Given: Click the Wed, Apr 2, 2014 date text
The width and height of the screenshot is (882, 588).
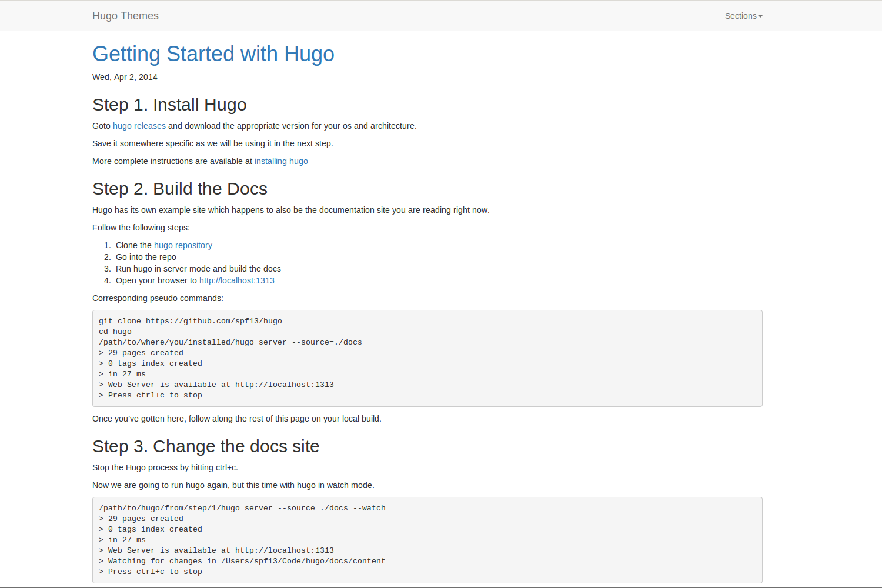Looking at the screenshot, I should (x=125, y=77).
